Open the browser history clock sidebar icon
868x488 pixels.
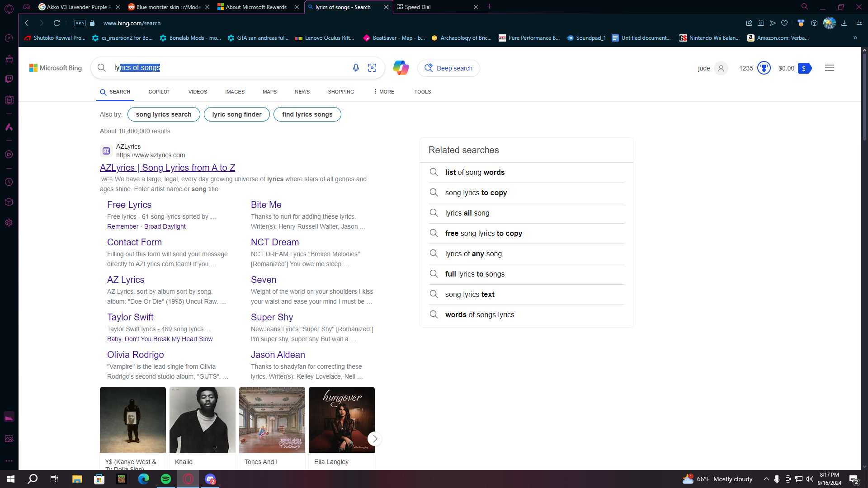click(9, 182)
